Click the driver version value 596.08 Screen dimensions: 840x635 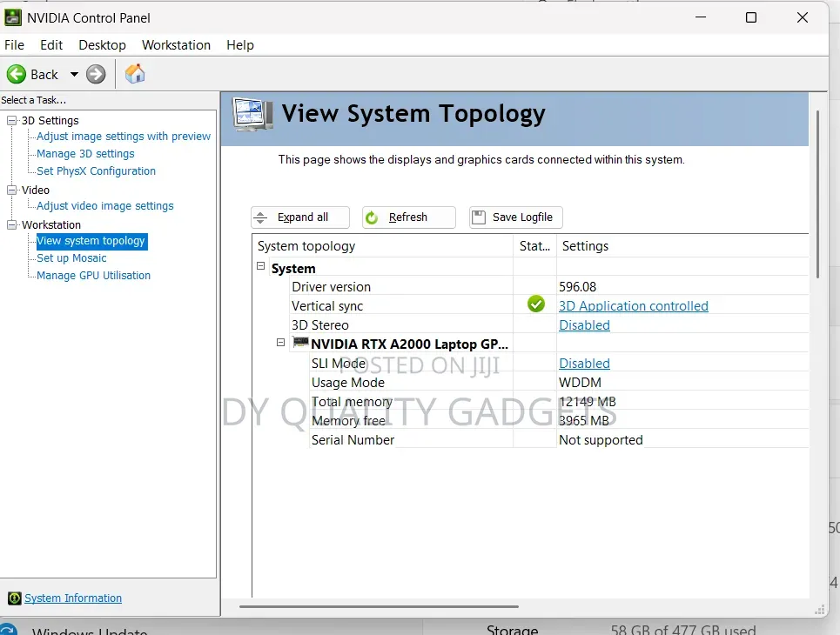(577, 287)
